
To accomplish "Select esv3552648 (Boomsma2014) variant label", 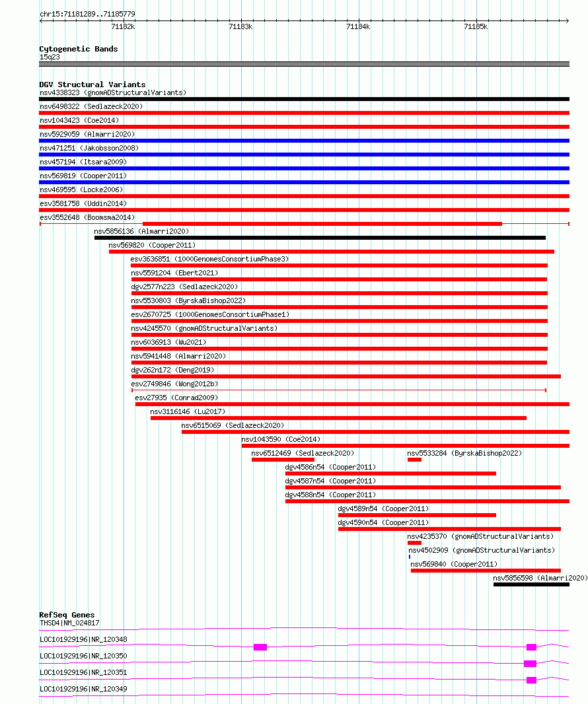I will (87, 218).
